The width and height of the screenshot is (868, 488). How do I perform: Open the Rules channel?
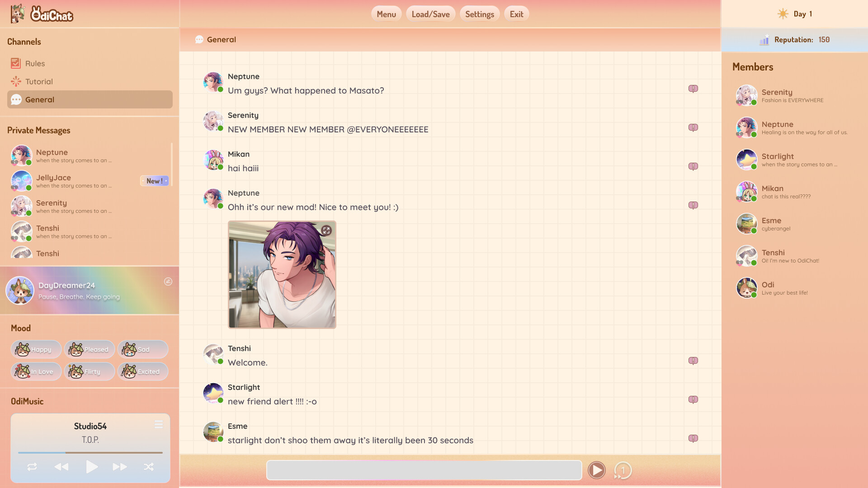tap(90, 63)
